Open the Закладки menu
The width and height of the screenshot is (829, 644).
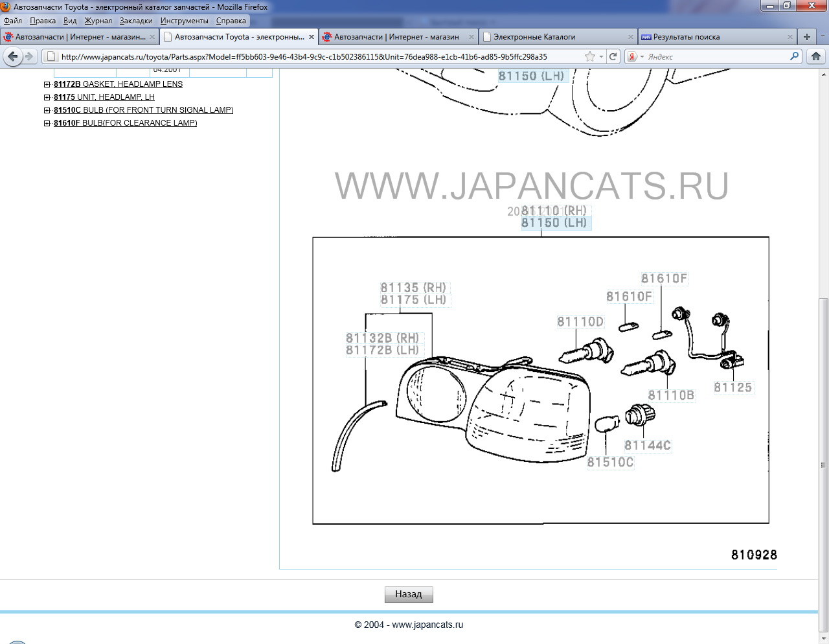tap(136, 21)
